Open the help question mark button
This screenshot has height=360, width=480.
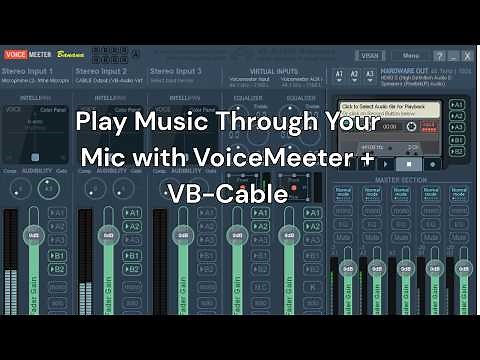pyautogui.click(x=439, y=56)
